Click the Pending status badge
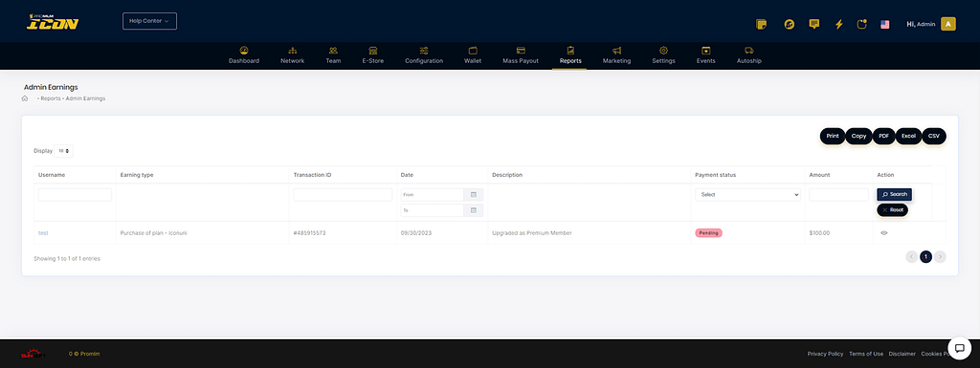This screenshot has height=368, width=980. pyautogui.click(x=709, y=232)
